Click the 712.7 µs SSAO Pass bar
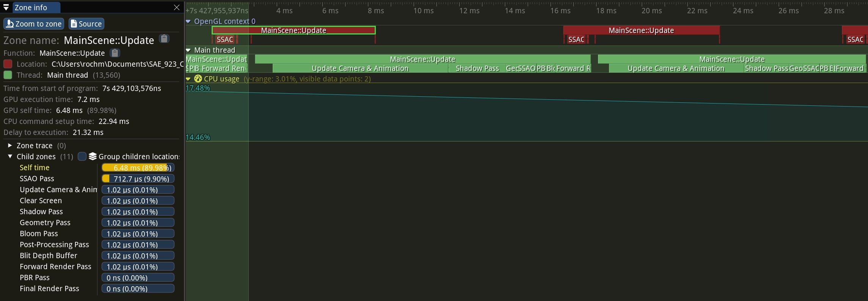Viewport: 868px width, 301px height. 138,179
